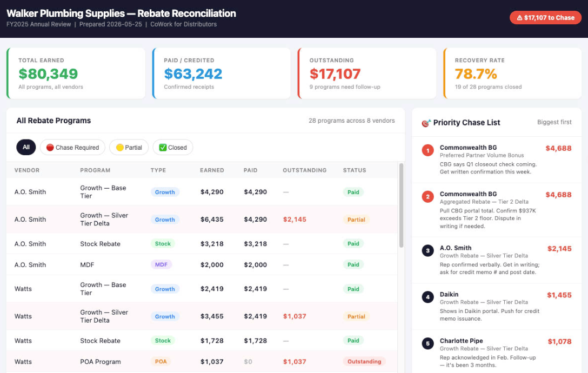This screenshot has height=373, width=588.
Task: Click the number 3 badge for A.O. Smith
Action: point(427,251)
